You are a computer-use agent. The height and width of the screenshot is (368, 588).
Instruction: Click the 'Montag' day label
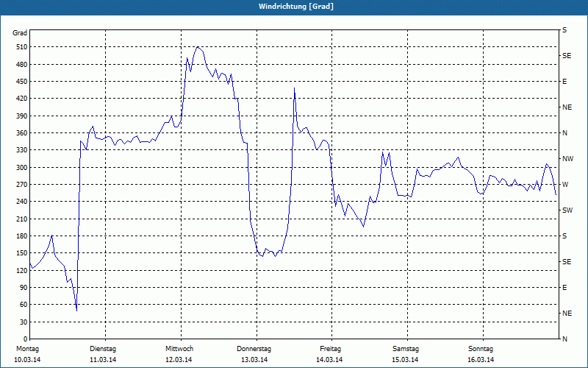28,349
